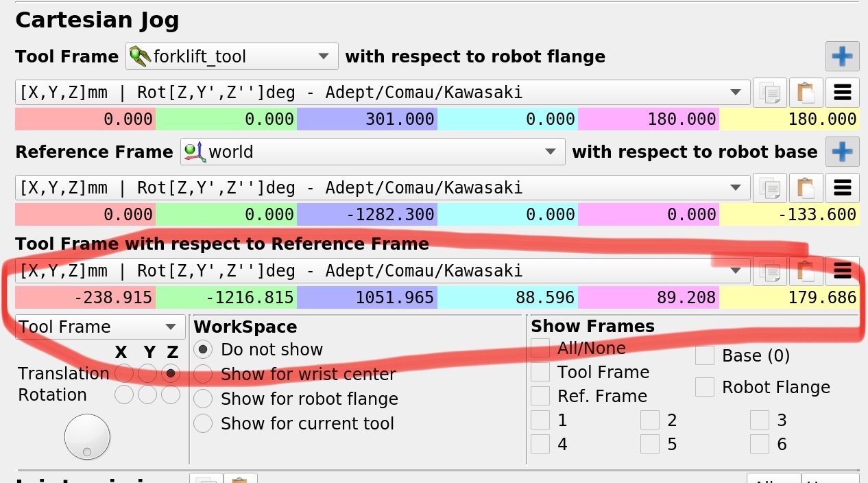Copy the forklift_tool pose values
Image resolution: width=868 pixels, height=483 pixels.
pos(770,93)
